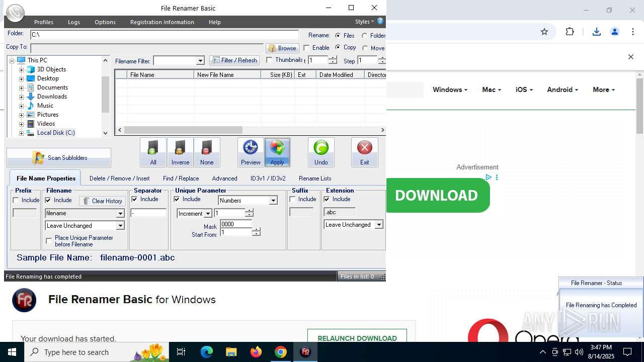Enable the Prefix Include checkbox
Screen dimensions: 644x362
(16, 200)
